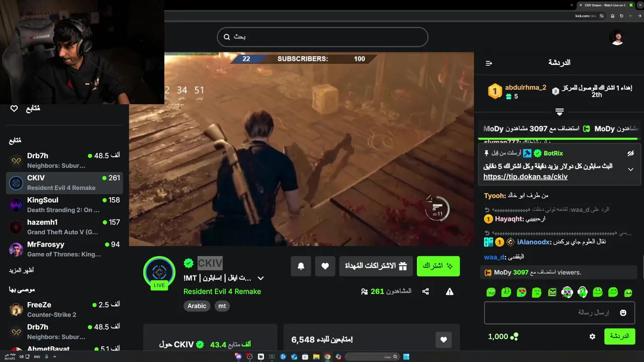Click the share icon beside viewer count

pyautogui.click(x=426, y=292)
